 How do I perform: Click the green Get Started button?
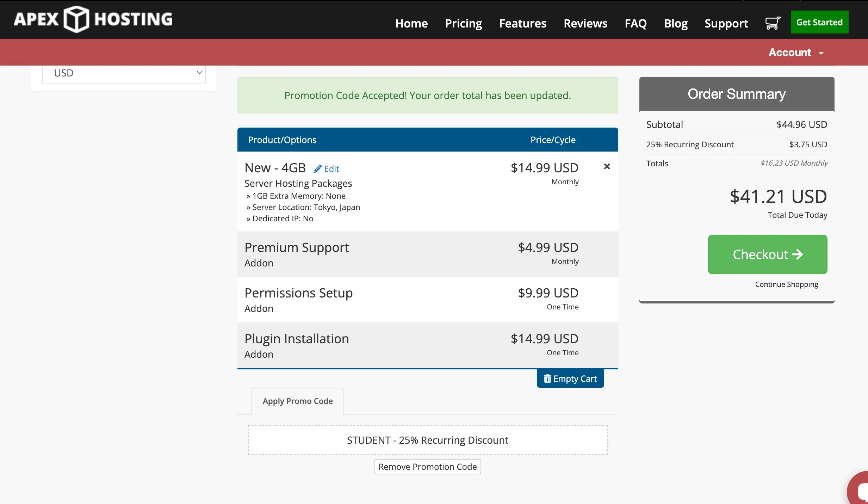(819, 22)
